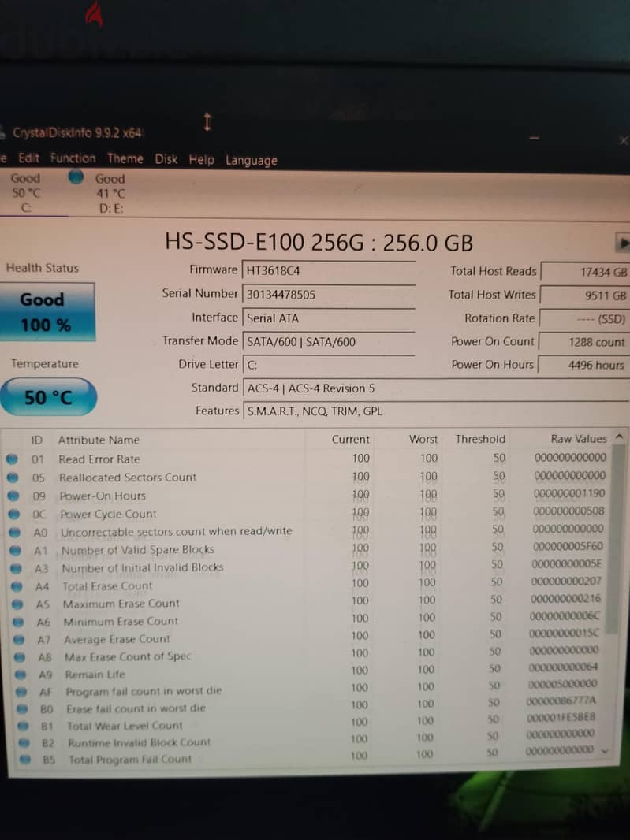This screenshot has width=630, height=840.
Task: Click status icon of Runtime Invalid Block Count
Action: [x=24, y=743]
